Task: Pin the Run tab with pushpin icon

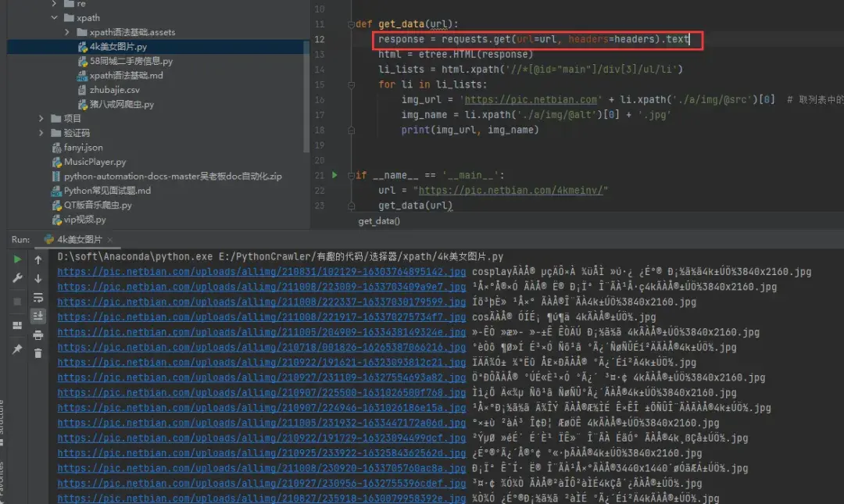Action: (x=17, y=349)
